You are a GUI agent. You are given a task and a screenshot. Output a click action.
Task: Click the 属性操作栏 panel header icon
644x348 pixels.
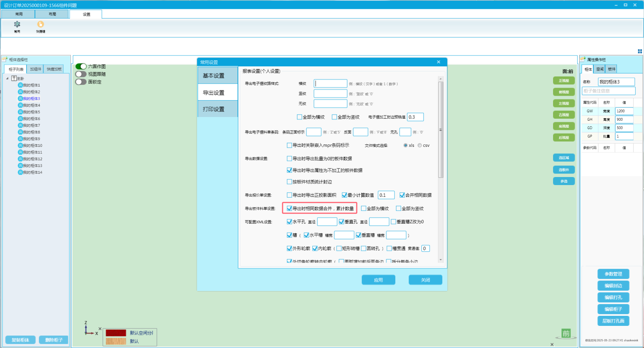(583, 59)
